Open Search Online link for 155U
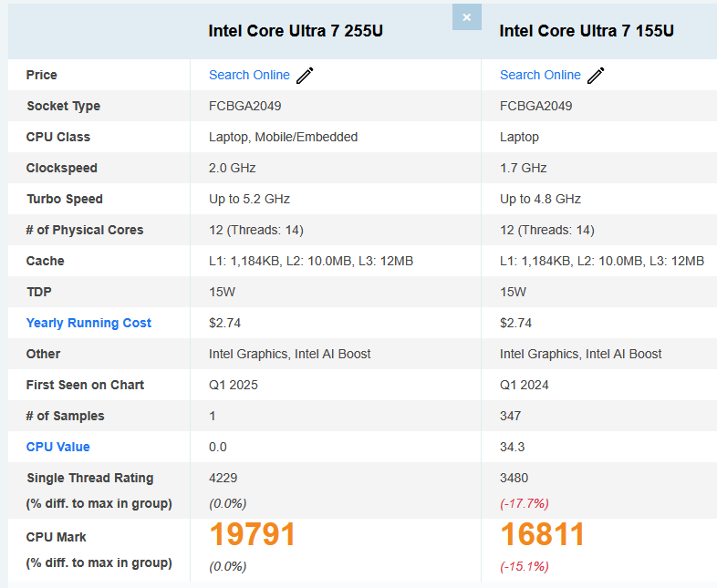Screen dimensions: 717x588 point(540,75)
